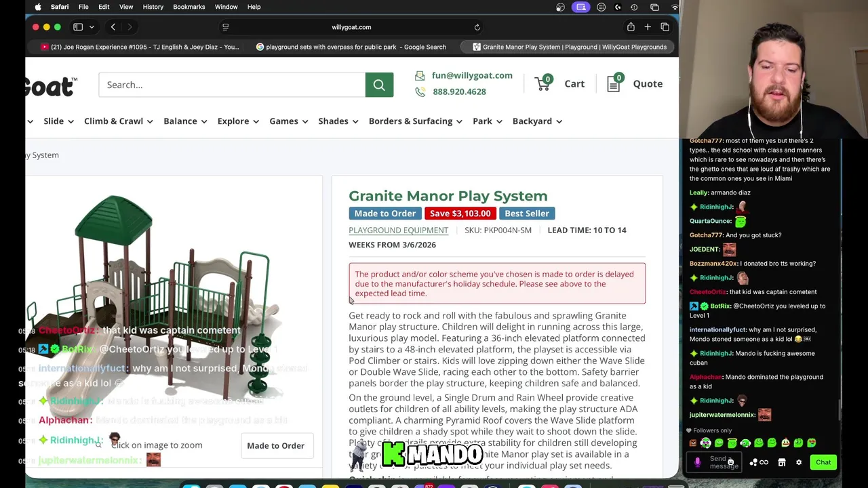Click the fun@willygoat.com email link
Screen dimensions: 868x488
(472, 75)
